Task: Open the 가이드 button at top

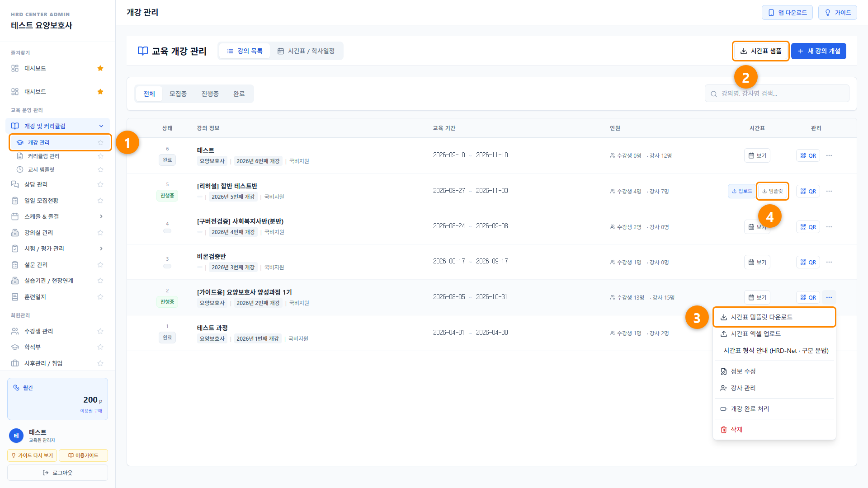Action: (838, 13)
